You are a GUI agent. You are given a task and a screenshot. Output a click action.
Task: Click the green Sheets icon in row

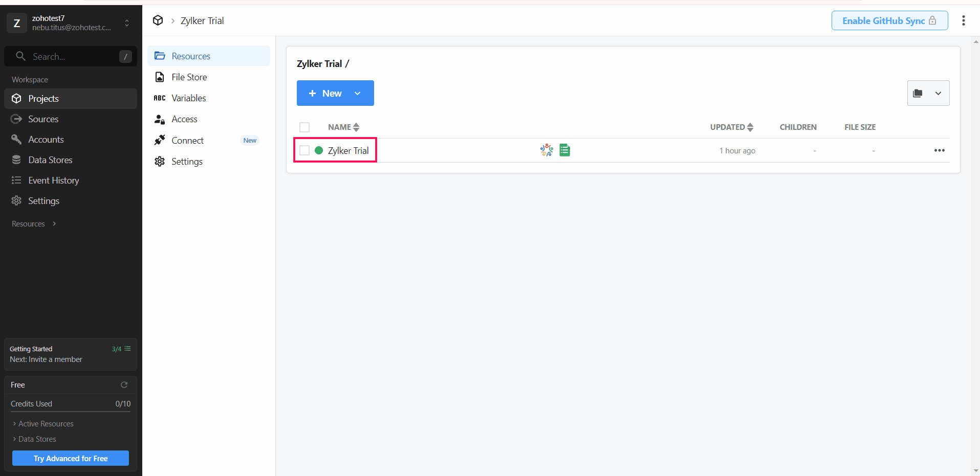(x=565, y=150)
